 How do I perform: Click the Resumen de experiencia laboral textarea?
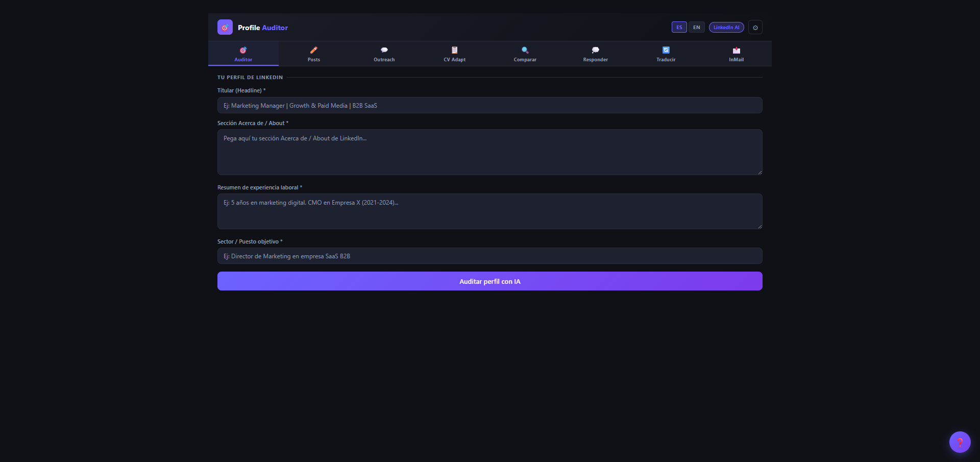(x=490, y=211)
